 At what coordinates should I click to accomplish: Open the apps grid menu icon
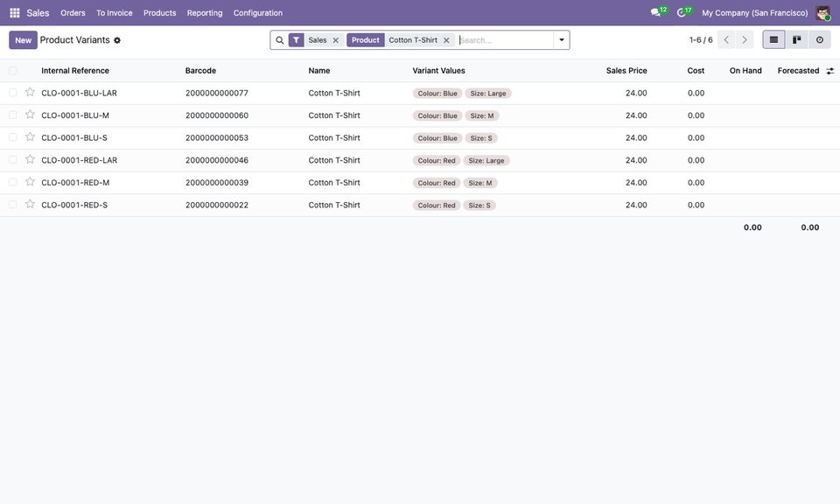(x=15, y=13)
